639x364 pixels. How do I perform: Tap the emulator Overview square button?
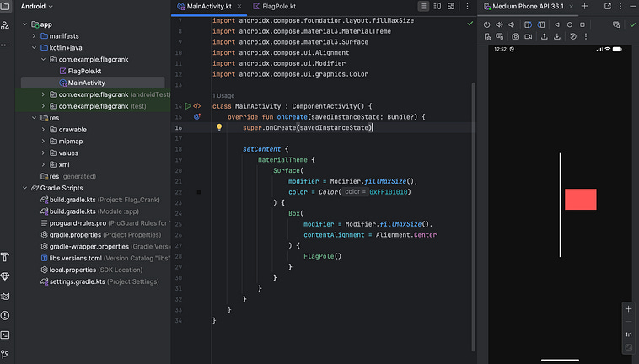point(583,24)
